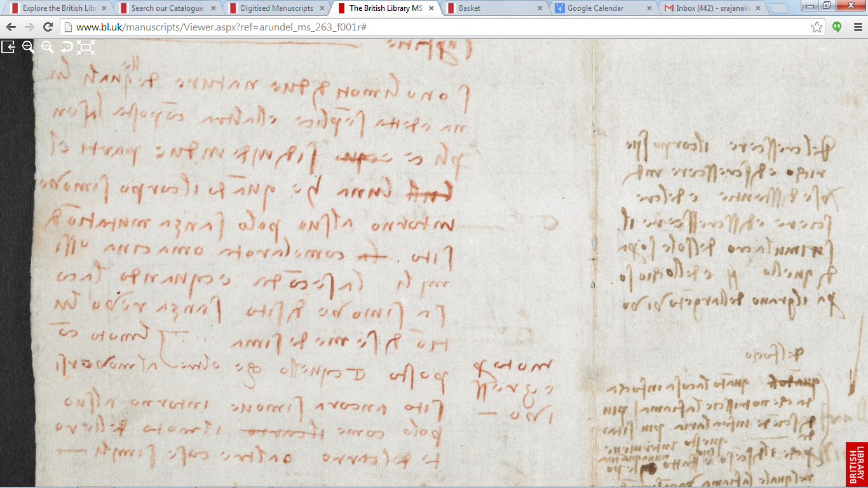This screenshot has width=868, height=488.
Task: Go forward in browser history
Action: coord(29,27)
